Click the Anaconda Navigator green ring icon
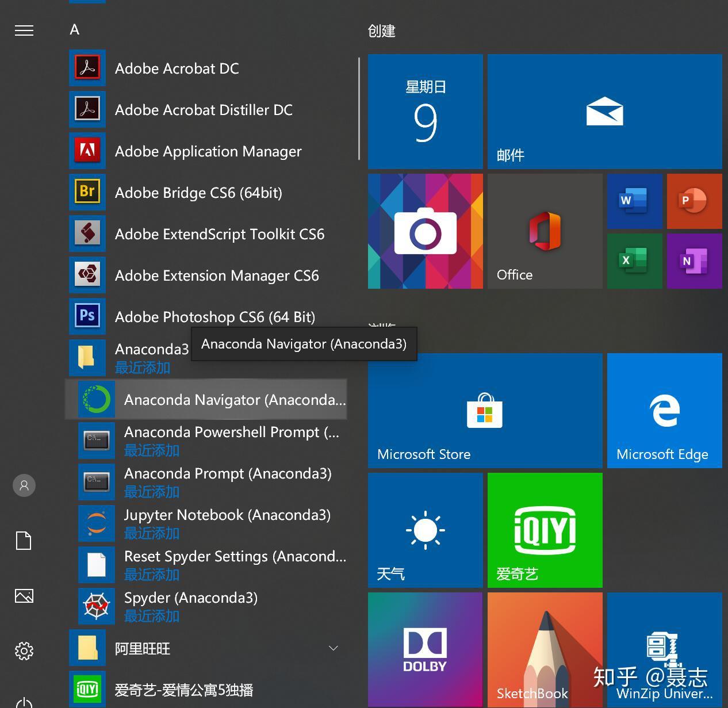Screen dimensions: 728x708 97,399
